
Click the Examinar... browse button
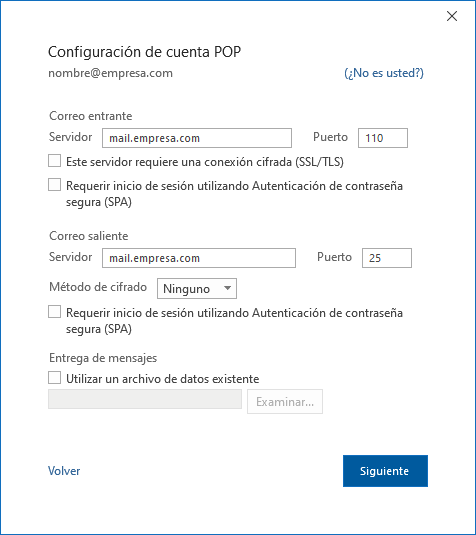coord(285,402)
